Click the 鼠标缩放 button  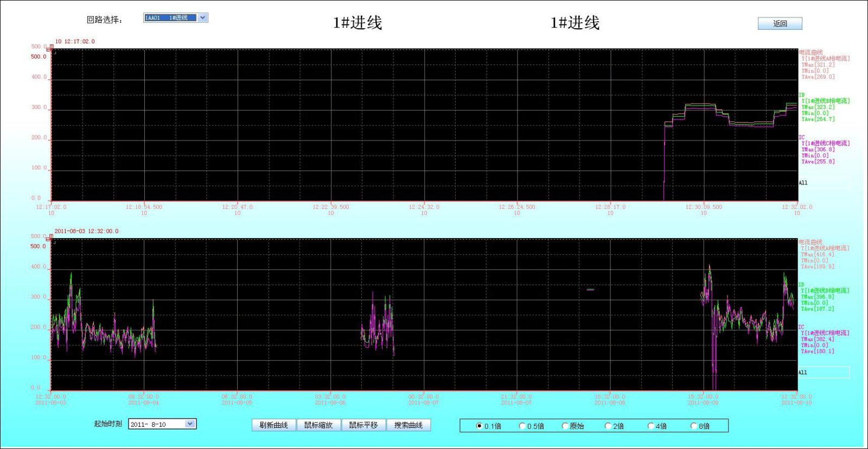click(x=318, y=425)
